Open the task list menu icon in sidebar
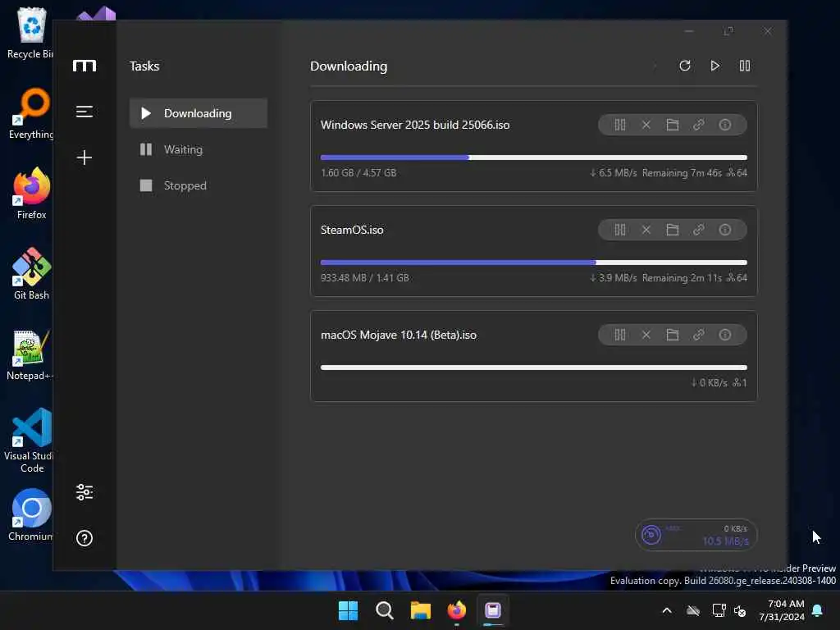 (x=84, y=112)
